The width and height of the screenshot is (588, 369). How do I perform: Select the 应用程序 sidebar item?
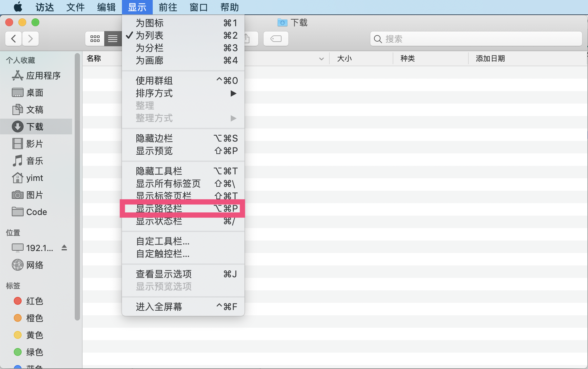pyautogui.click(x=43, y=75)
